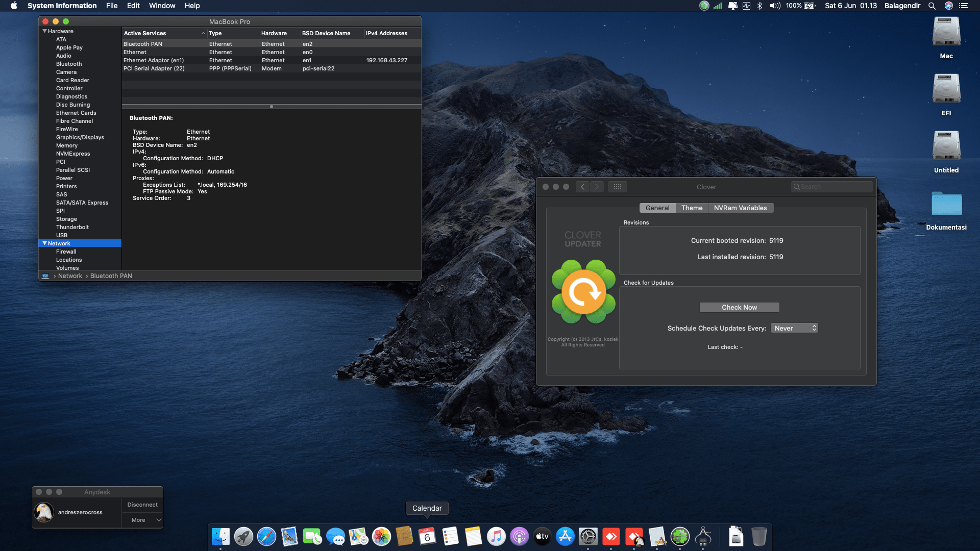This screenshot has width=980, height=551.
Task: Open Finder from the dock
Action: [x=220, y=537]
